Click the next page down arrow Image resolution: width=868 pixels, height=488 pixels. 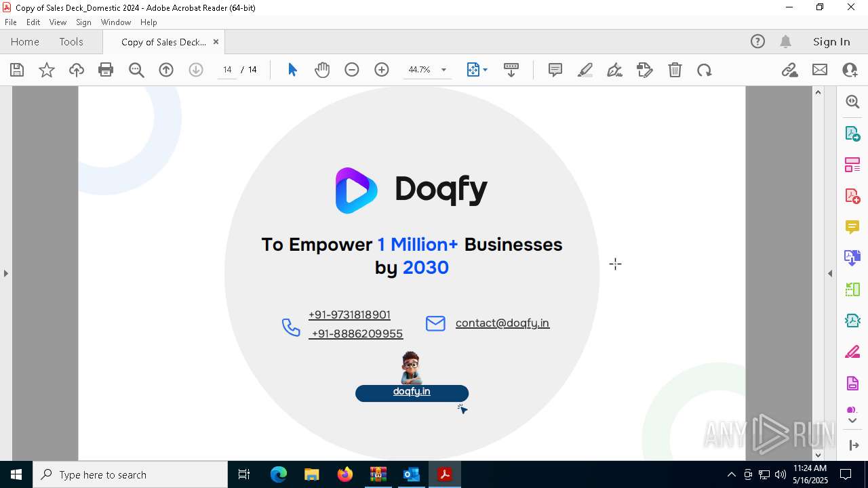196,70
